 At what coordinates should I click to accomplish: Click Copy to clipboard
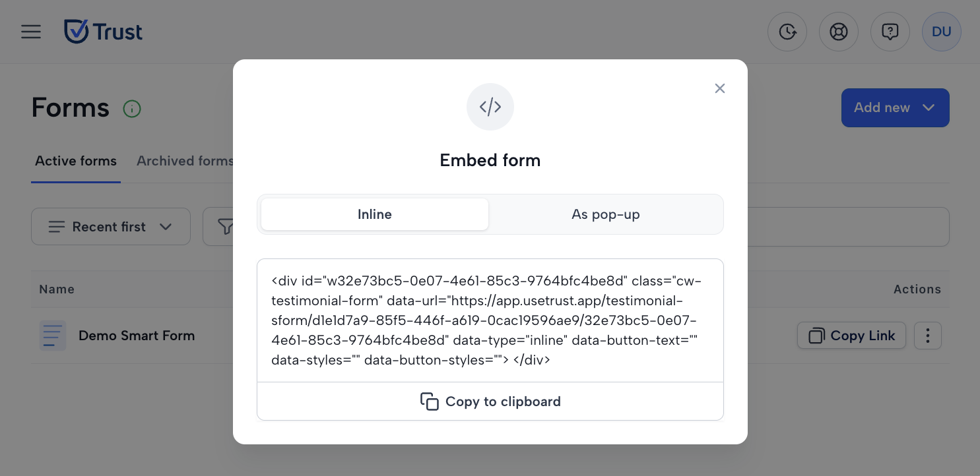pyautogui.click(x=490, y=402)
